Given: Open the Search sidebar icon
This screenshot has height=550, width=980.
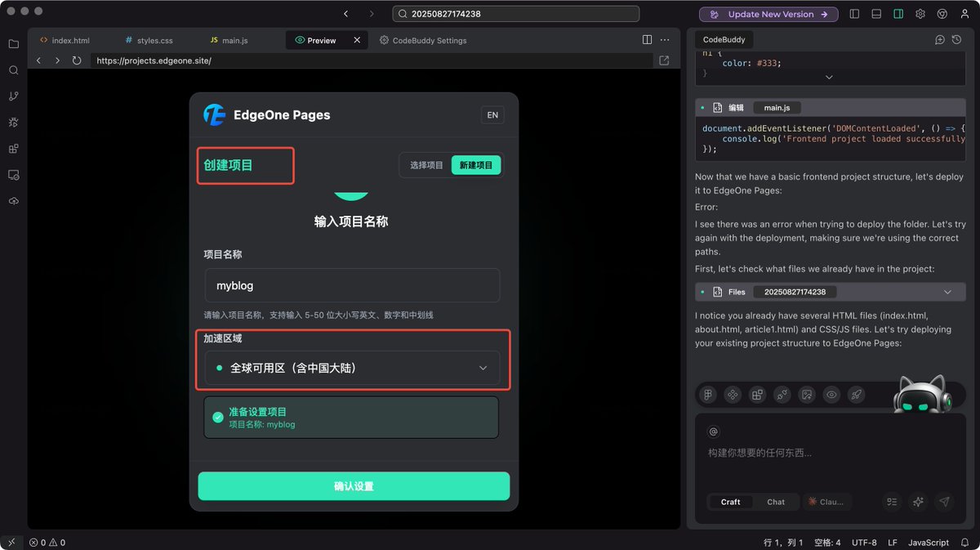Looking at the screenshot, I should pyautogui.click(x=13, y=70).
